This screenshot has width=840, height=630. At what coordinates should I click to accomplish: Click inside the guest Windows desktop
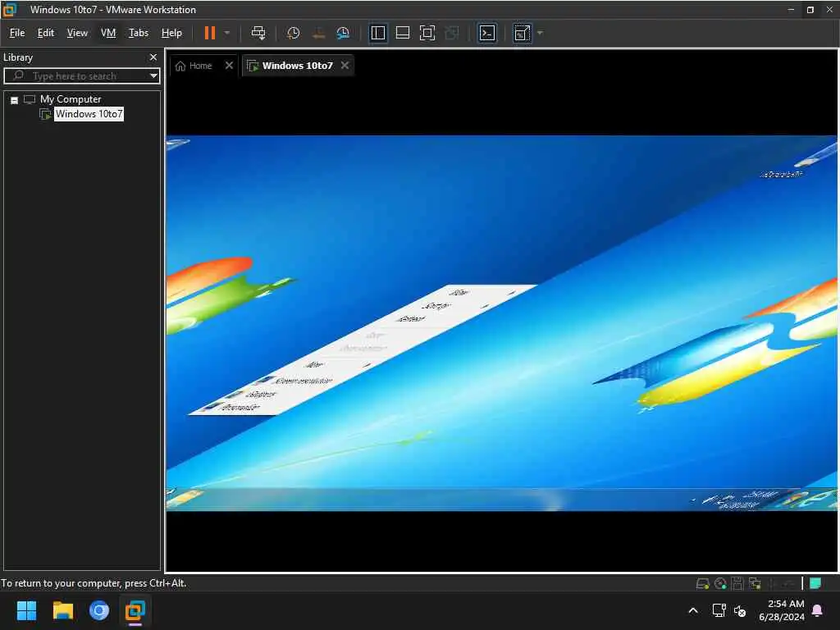501,323
